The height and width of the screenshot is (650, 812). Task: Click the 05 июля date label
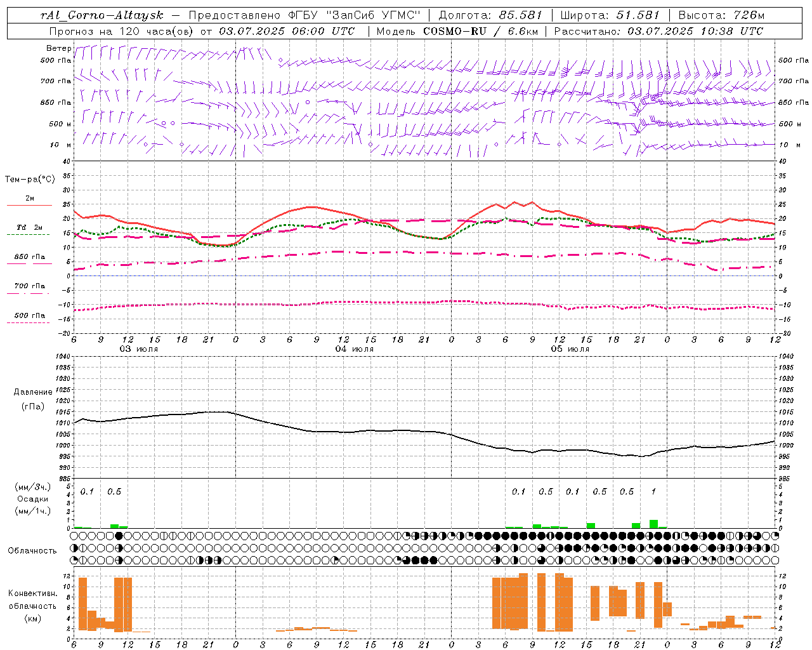[x=570, y=349]
